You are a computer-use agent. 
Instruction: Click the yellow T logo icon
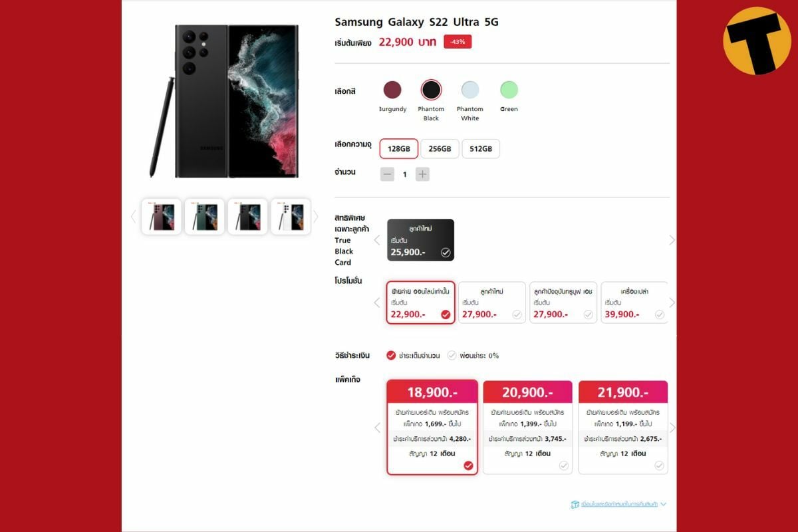757,41
